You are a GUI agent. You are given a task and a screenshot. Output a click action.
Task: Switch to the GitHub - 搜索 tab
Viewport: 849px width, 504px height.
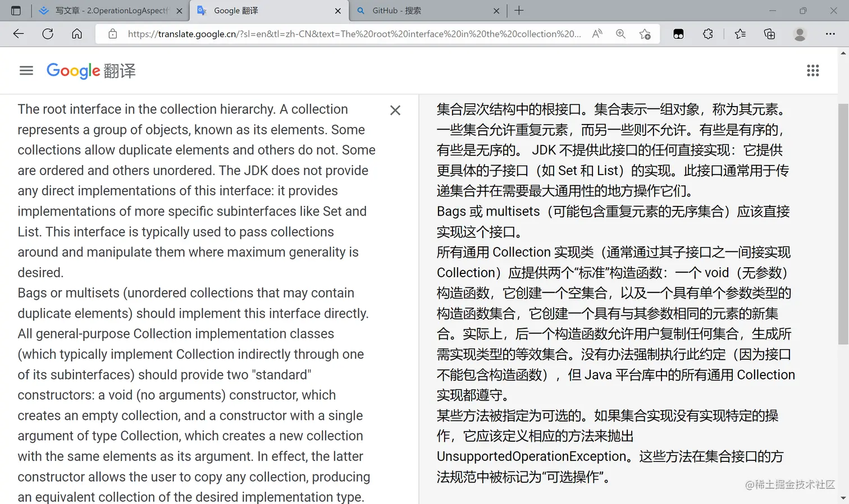pyautogui.click(x=428, y=11)
